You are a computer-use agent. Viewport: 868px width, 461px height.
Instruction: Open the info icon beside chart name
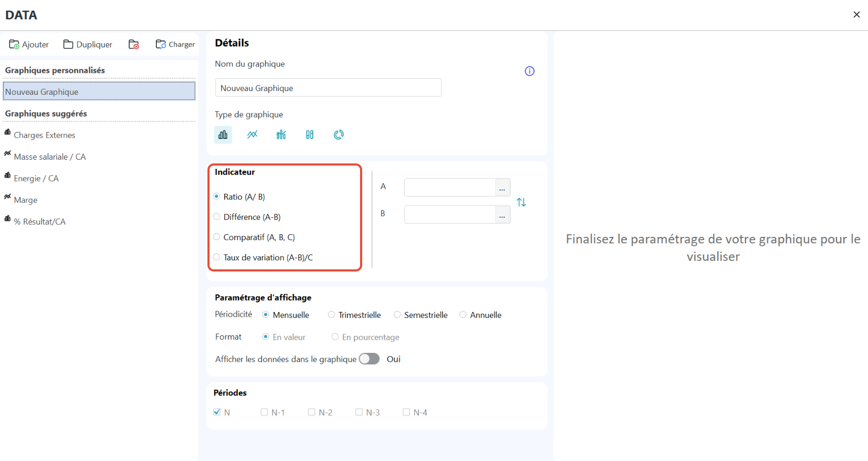(x=529, y=71)
